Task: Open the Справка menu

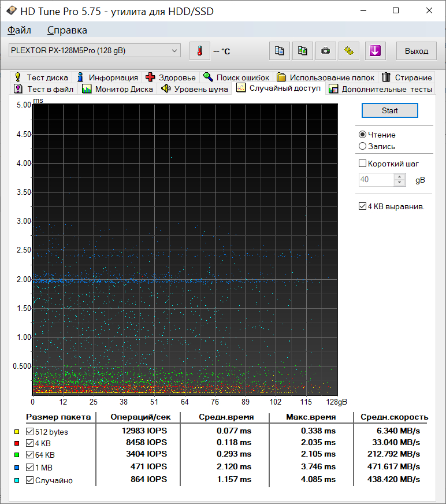Action: [x=67, y=30]
